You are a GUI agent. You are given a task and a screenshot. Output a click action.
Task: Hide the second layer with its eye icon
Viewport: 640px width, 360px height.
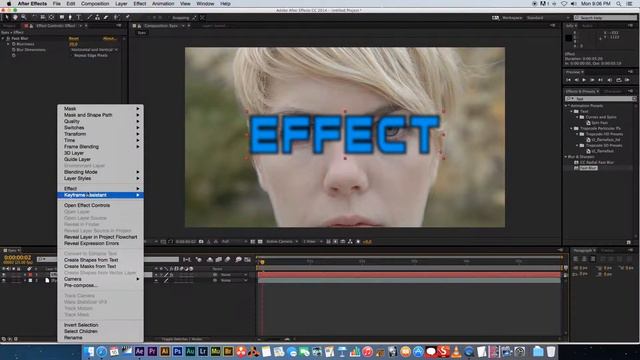(4, 280)
